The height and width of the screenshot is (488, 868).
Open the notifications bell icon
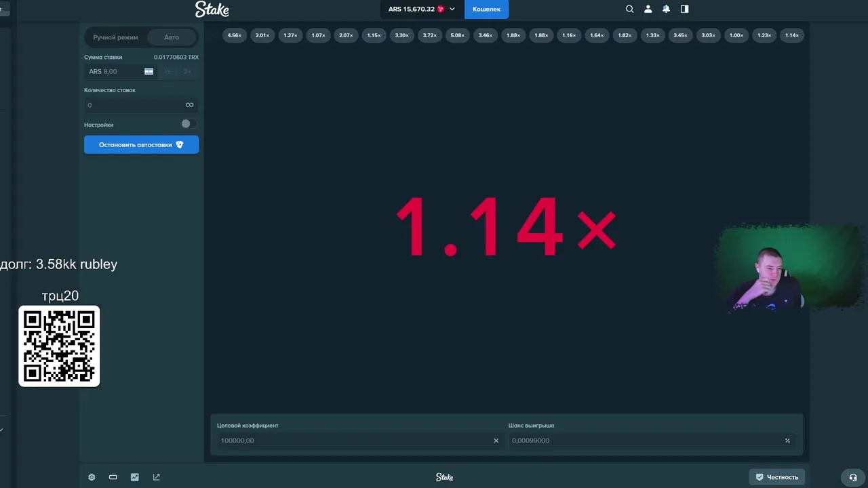pos(666,9)
